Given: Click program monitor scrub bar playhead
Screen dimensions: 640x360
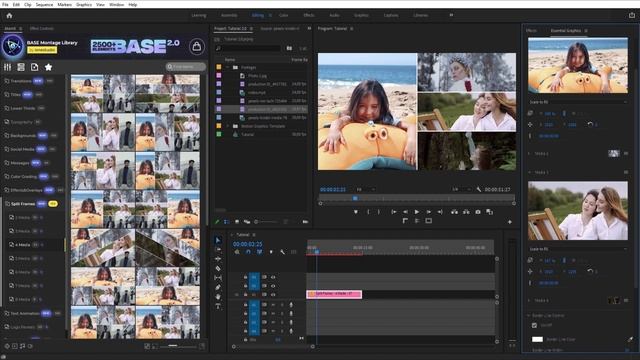Looking at the screenshot, I should pyautogui.click(x=355, y=198).
